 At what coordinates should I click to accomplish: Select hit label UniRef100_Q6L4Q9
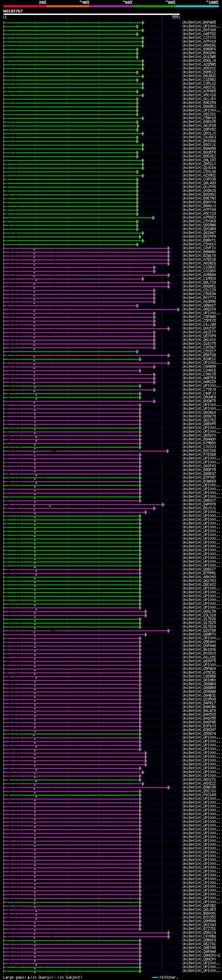coord(199,183)
